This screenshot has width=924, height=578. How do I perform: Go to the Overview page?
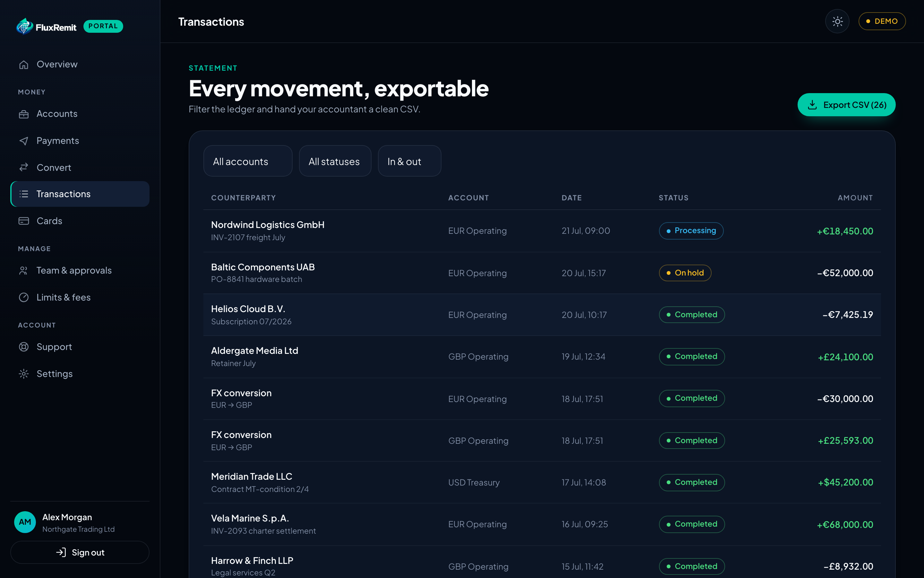80,65
